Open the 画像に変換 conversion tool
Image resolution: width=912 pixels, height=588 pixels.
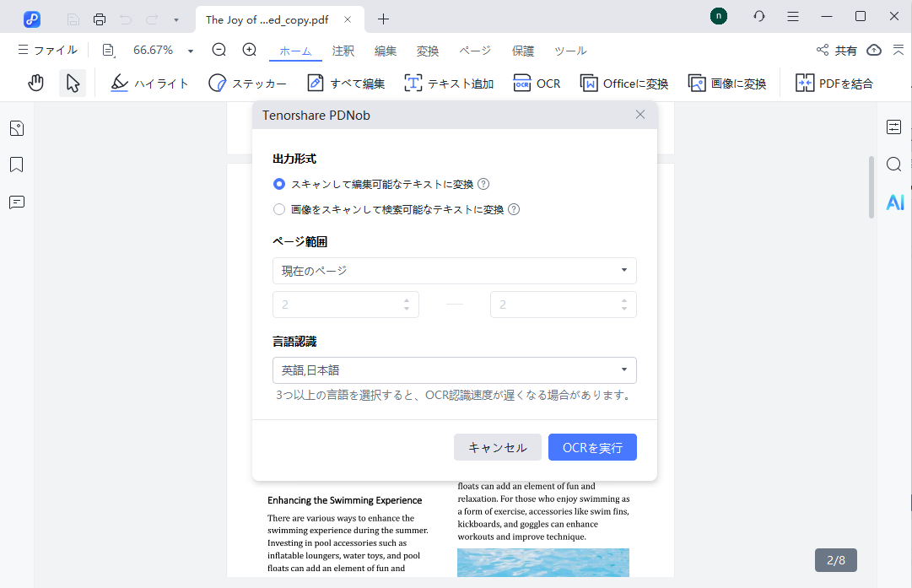pyautogui.click(x=727, y=83)
